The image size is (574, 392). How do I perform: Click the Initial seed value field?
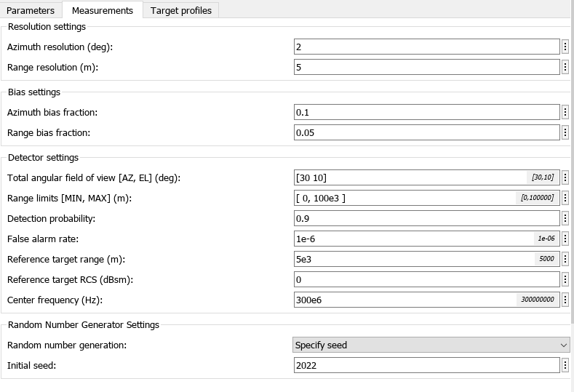tap(426, 366)
